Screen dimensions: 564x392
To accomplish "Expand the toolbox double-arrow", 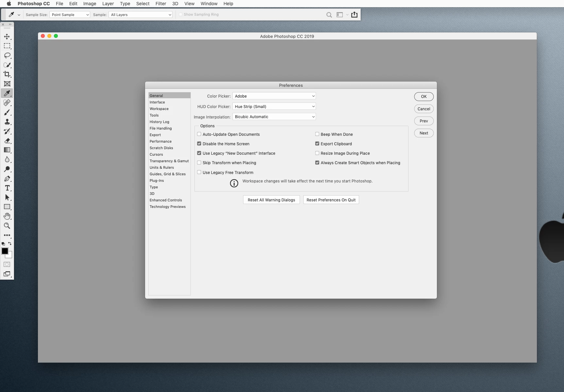I will coord(10,24).
